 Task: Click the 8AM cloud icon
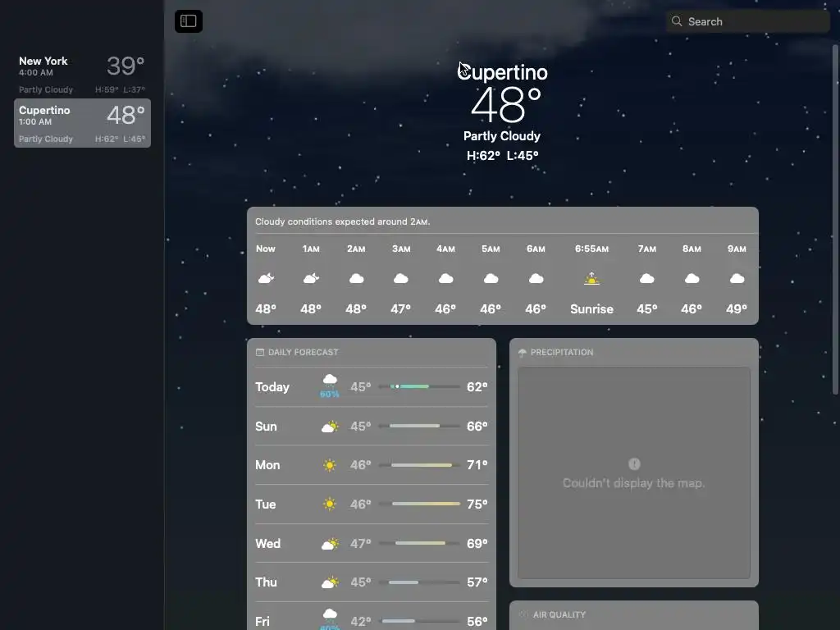click(x=692, y=279)
